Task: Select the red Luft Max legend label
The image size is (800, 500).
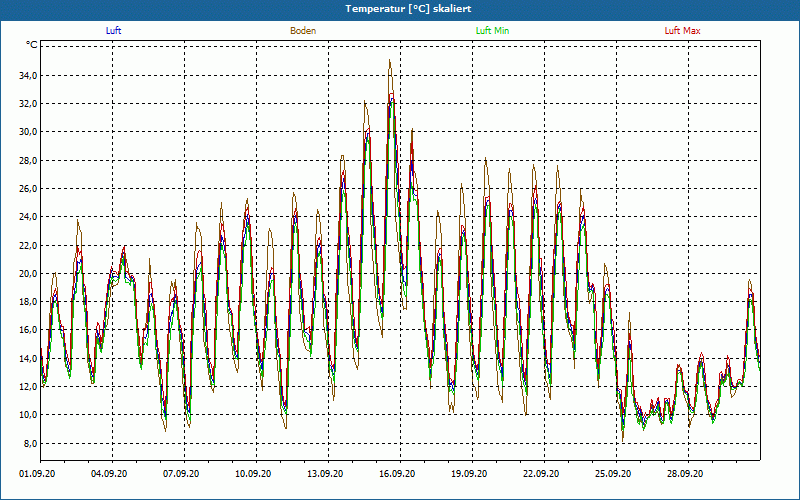Action: [682, 31]
